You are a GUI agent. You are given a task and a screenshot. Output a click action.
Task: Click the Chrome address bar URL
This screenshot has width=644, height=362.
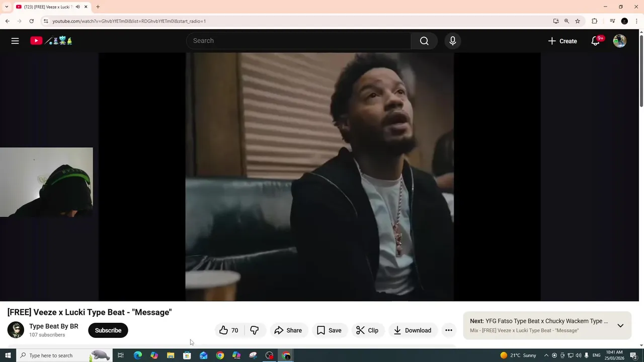(x=129, y=21)
